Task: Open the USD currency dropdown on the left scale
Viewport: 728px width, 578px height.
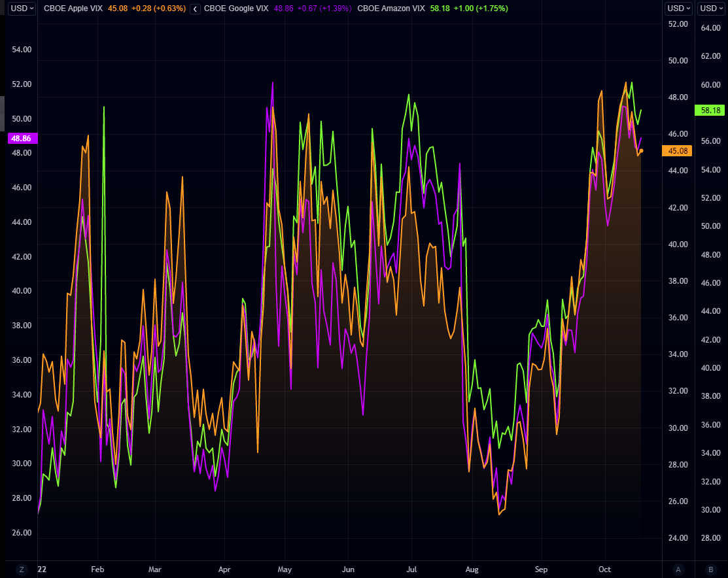Action: [x=22, y=8]
